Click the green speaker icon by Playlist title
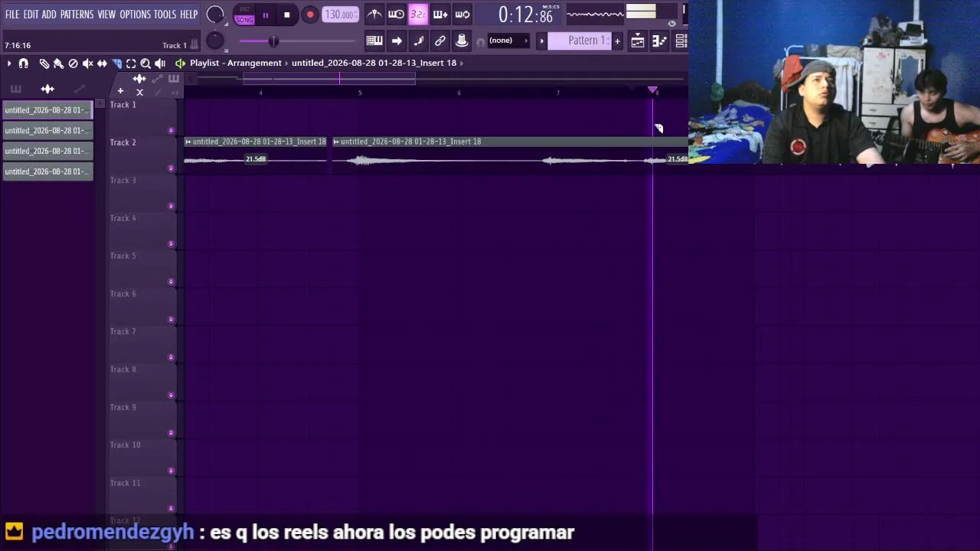Image resolution: width=980 pixels, height=551 pixels. point(180,64)
